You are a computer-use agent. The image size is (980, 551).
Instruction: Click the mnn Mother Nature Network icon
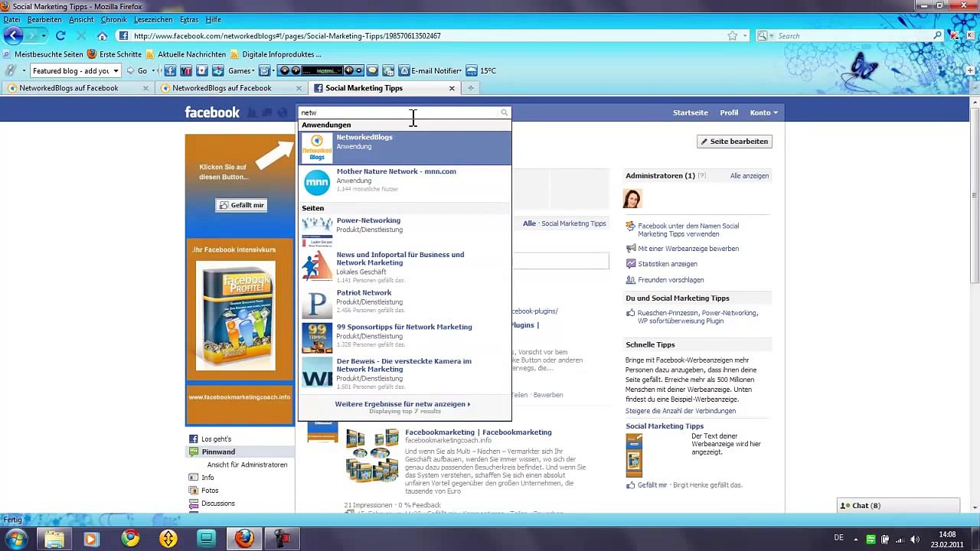pyautogui.click(x=317, y=182)
